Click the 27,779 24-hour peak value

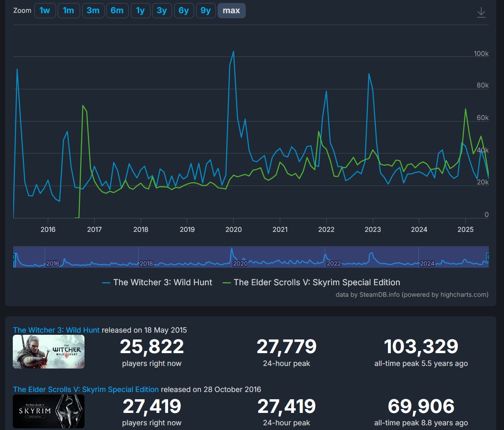tap(286, 347)
